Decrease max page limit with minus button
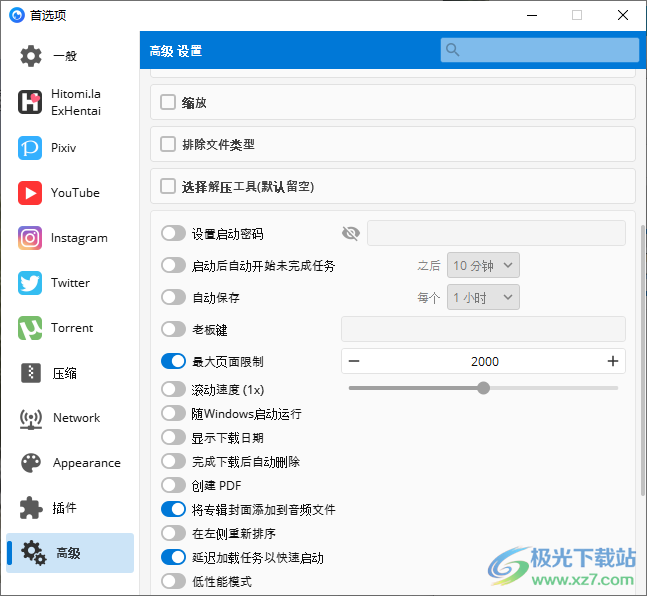The width and height of the screenshot is (647, 596). [354, 361]
